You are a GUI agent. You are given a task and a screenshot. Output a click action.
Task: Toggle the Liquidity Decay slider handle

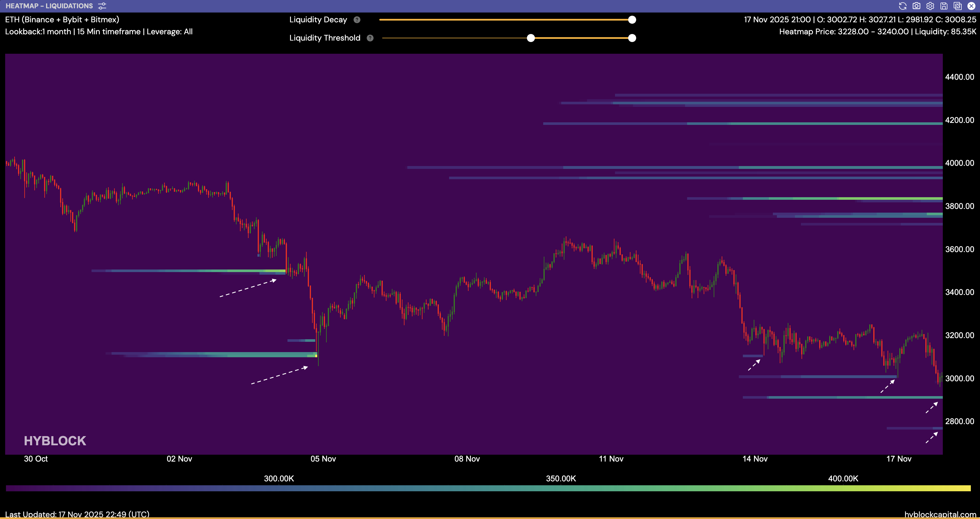(x=632, y=19)
